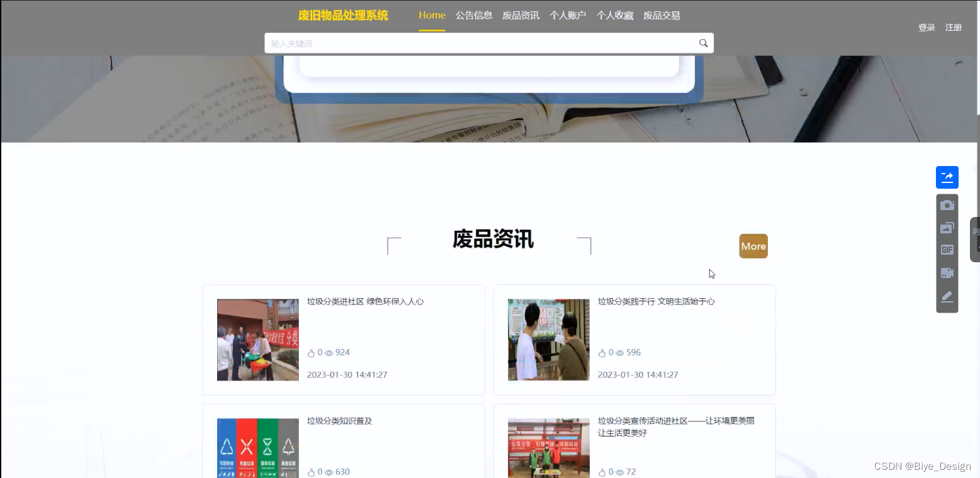Click the eye views icon next to 72
Image resolution: width=980 pixels, height=478 pixels.
pyautogui.click(x=619, y=472)
